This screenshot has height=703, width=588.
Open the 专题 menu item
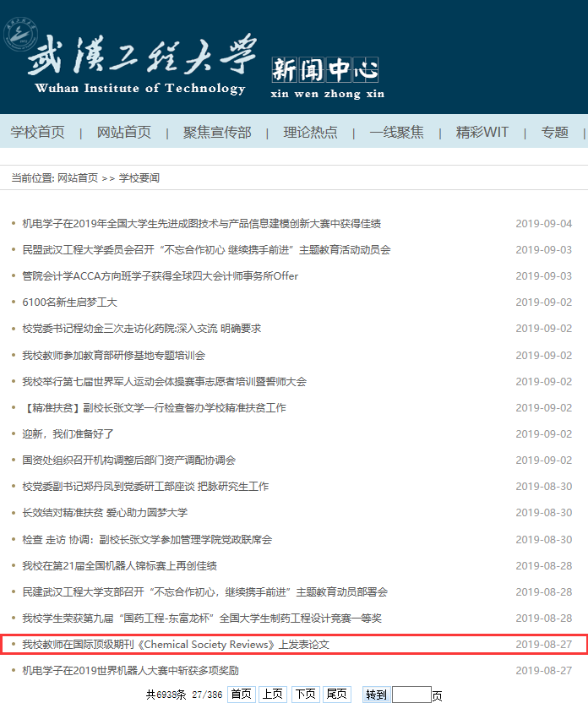click(x=555, y=132)
